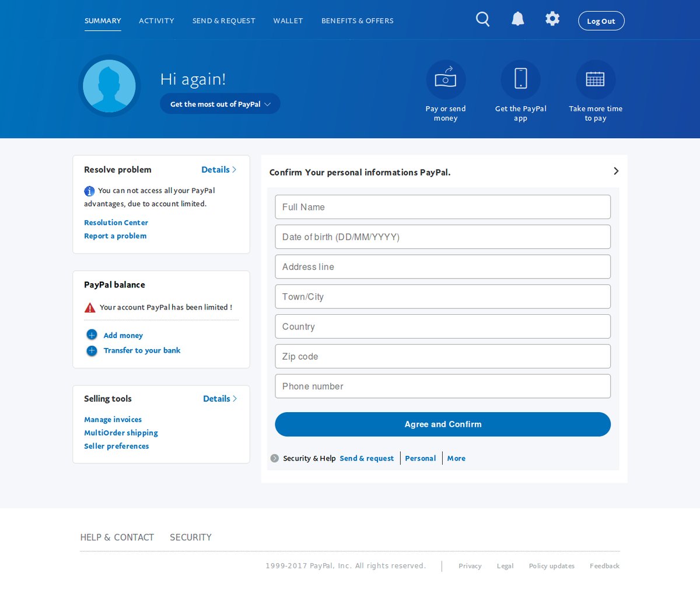The image size is (700, 608).
Task: Click the plus icon beside Add money
Action: click(92, 335)
